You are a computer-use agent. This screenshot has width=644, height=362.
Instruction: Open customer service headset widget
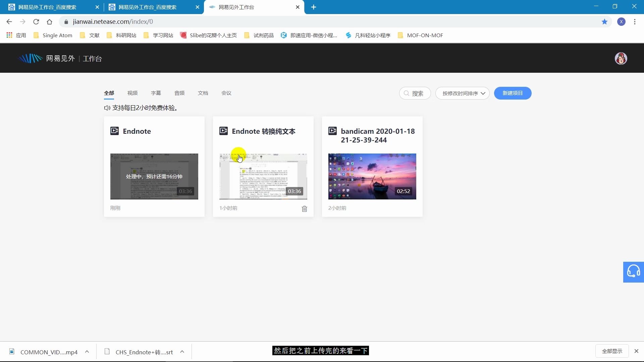(633, 272)
